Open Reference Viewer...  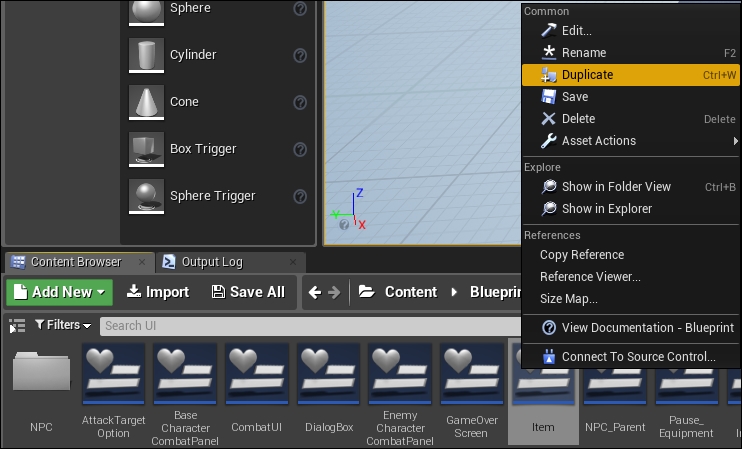point(630,277)
